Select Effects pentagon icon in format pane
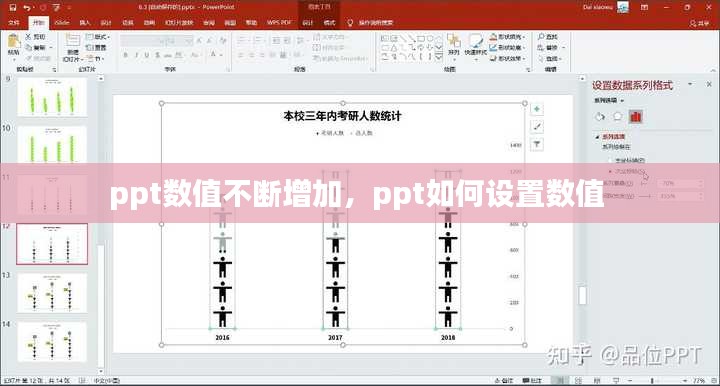The height and width of the screenshot is (386, 720). click(x=618, y=117)
